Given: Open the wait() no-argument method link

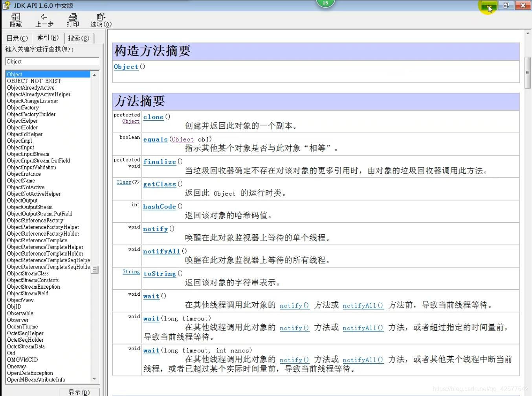Looking at the screenshot, I should tap(151, 296).
